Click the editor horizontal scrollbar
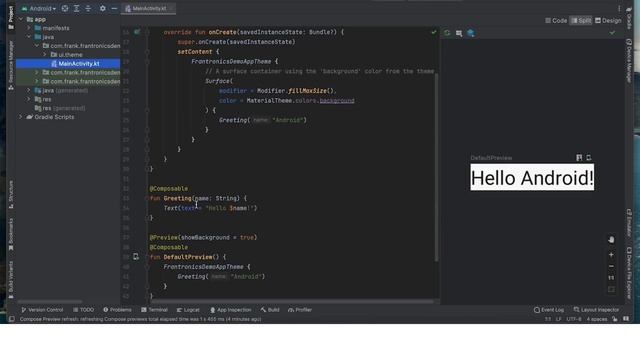 click(x=292, y=302)
